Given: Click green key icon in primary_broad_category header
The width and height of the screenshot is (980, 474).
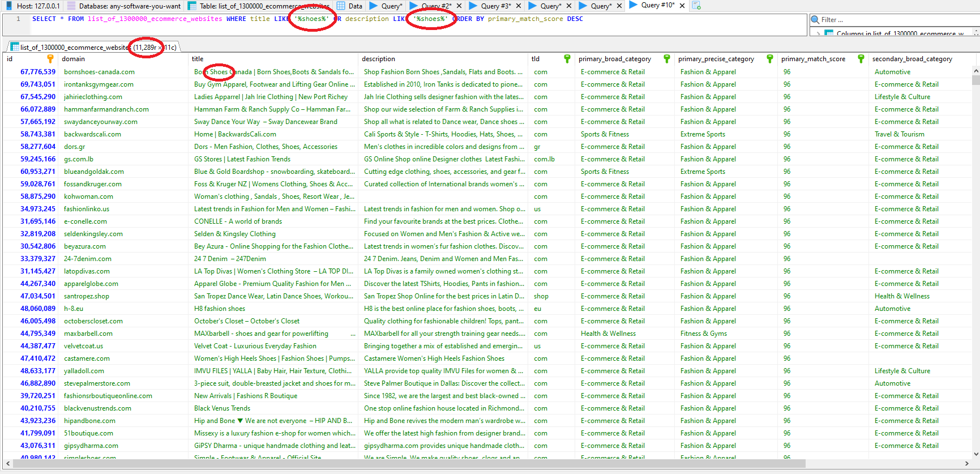Looking at the screenshot, I should [x=666, y=59].
